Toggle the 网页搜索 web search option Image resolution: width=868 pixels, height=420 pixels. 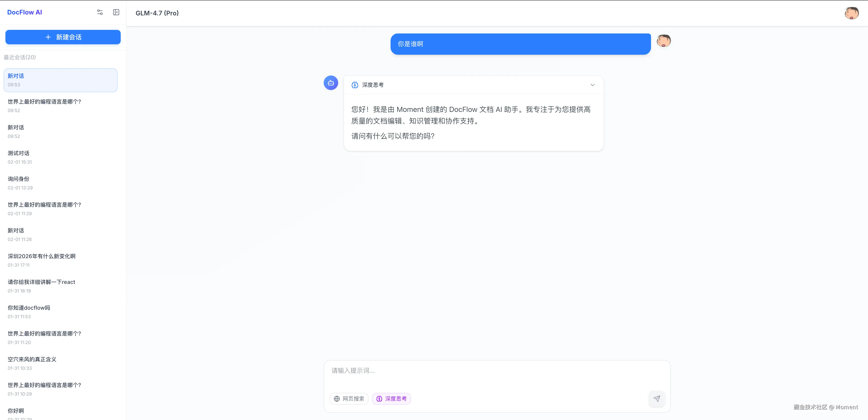click(x=349, y=399)
